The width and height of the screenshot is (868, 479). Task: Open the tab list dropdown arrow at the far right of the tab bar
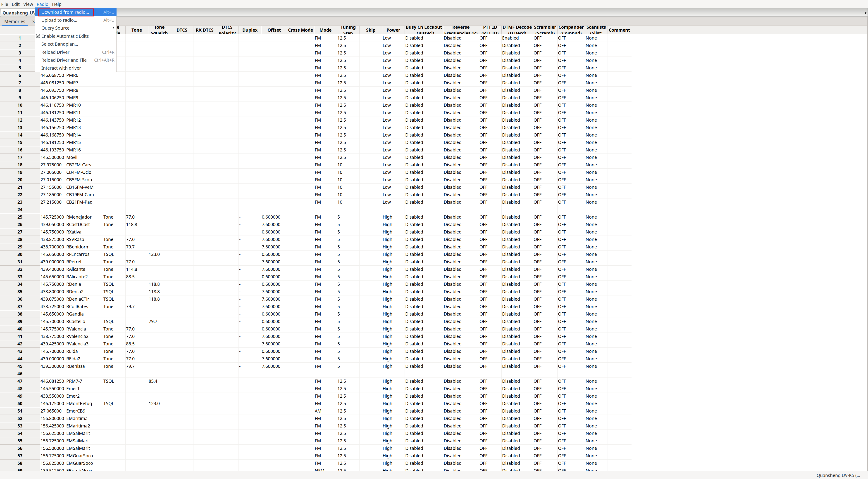pos(865,13)
